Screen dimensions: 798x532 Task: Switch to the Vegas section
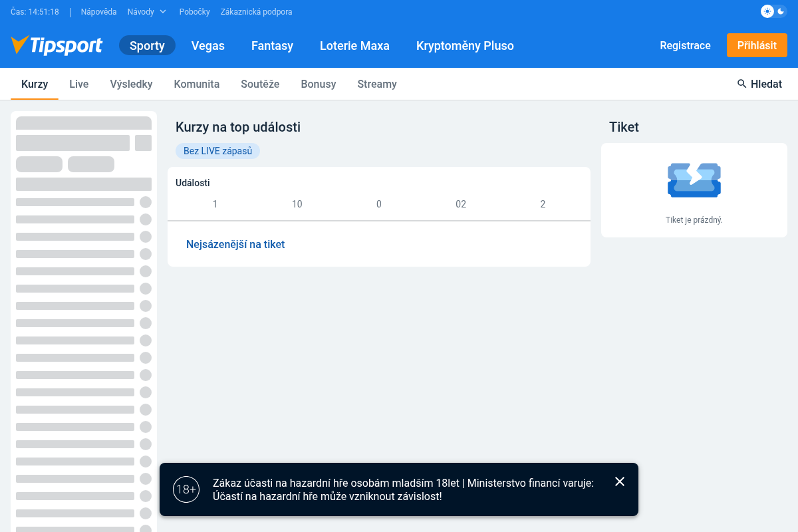coord(208,45)
